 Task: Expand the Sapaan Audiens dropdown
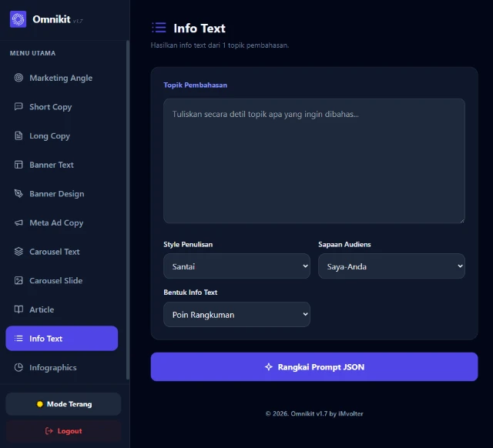(391, 266)
